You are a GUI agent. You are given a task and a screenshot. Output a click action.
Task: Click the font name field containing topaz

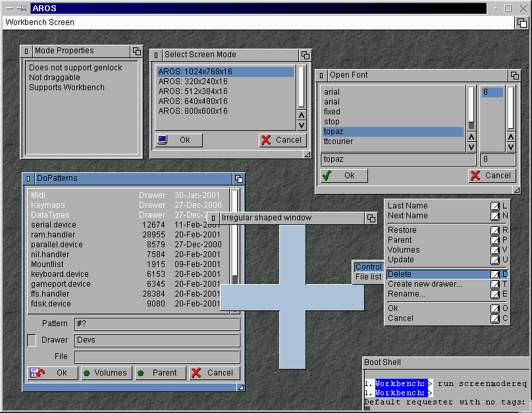point(398,159)
